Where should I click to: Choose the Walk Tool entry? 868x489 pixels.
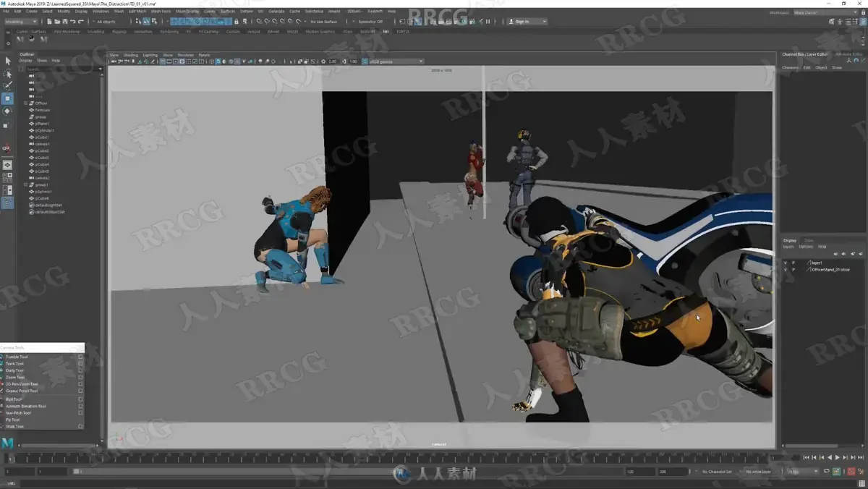click(14, 426)
